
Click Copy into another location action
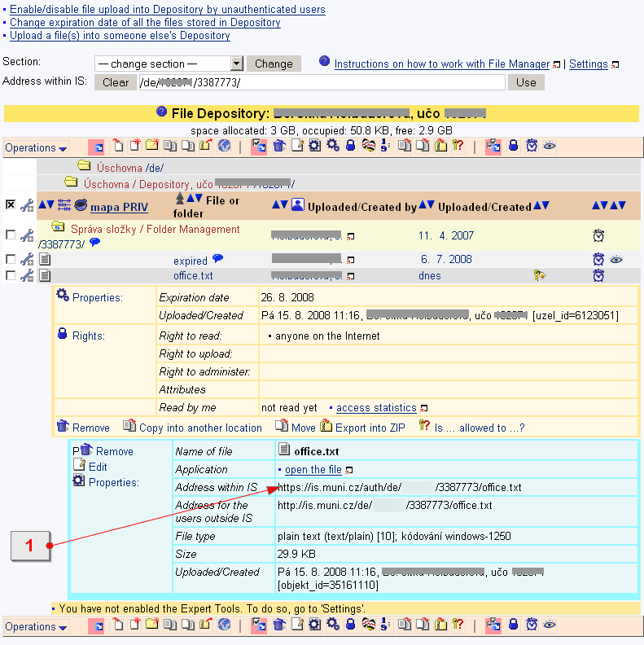(200, 428)
